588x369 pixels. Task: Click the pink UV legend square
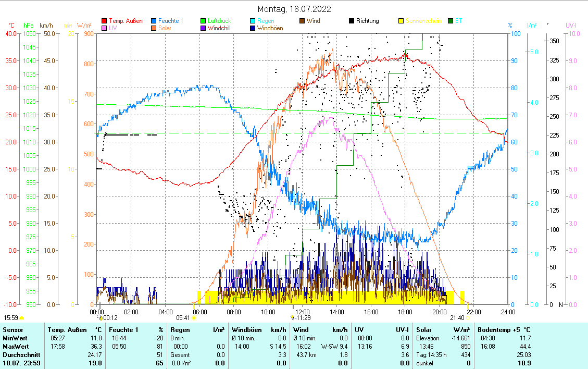coord(104,29)
